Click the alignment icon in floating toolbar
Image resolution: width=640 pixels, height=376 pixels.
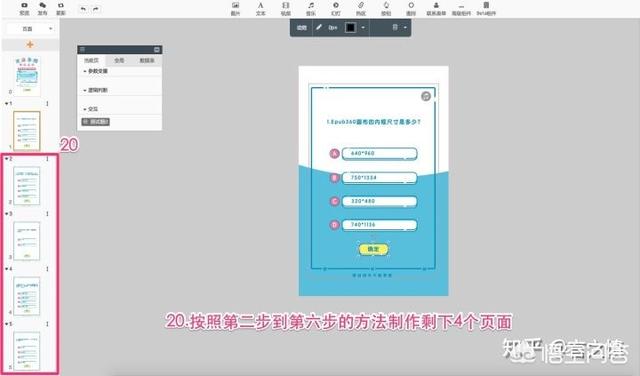tap(395, 27)
